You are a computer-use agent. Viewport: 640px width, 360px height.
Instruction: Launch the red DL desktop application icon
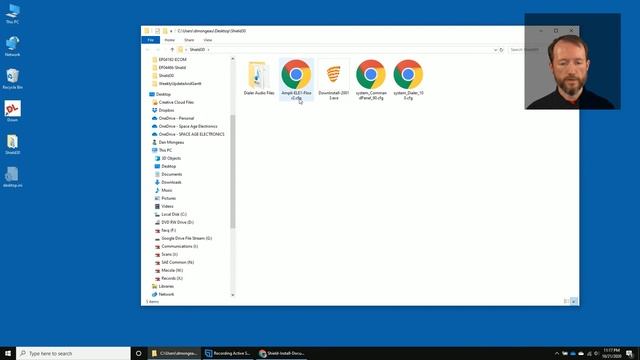point(13,111)
